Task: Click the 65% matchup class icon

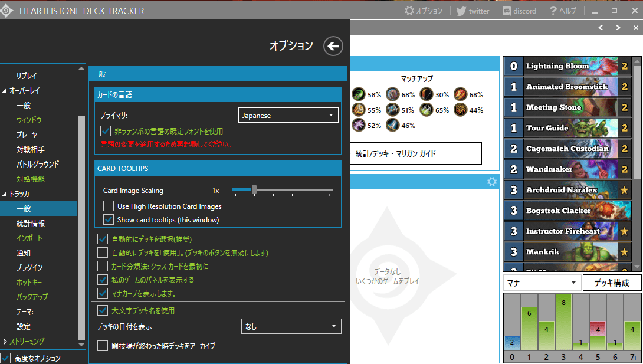Action: (427, 110)
